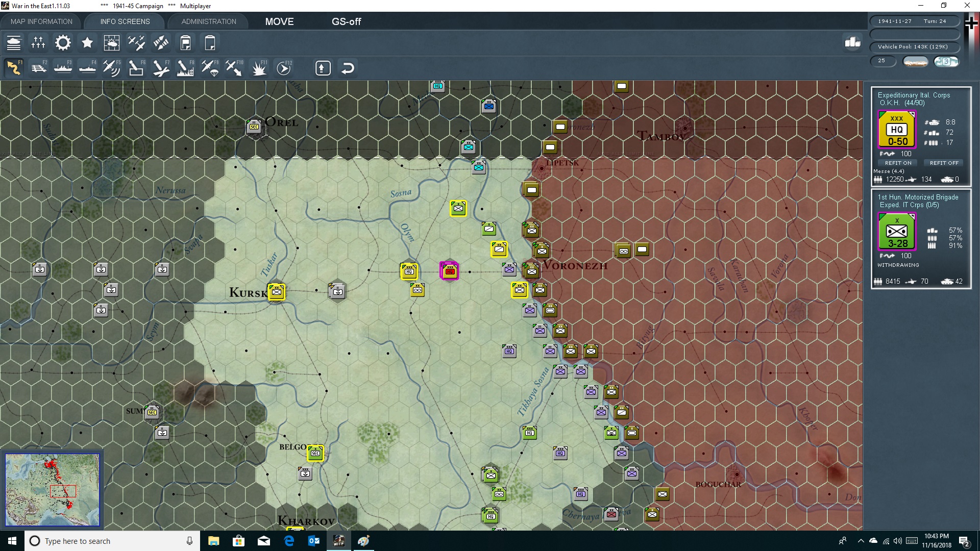Open the reinforcement arrows icon
This screenshot has height=551, width=980.
point(161,43)
